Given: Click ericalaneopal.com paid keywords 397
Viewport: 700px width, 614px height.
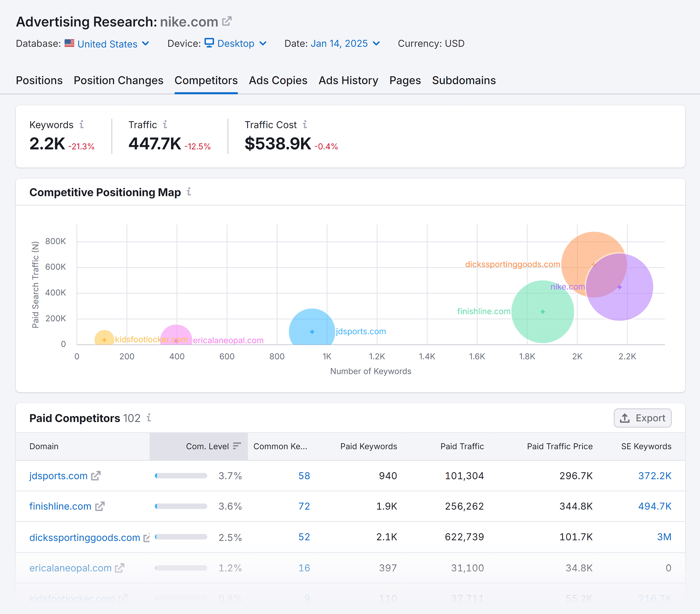Looking at the screenshot, I should tap(388, 568).
